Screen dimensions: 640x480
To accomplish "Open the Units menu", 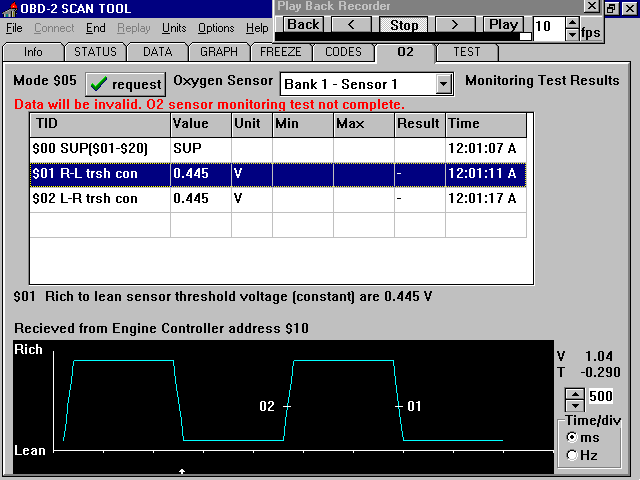I will (173, 28).
